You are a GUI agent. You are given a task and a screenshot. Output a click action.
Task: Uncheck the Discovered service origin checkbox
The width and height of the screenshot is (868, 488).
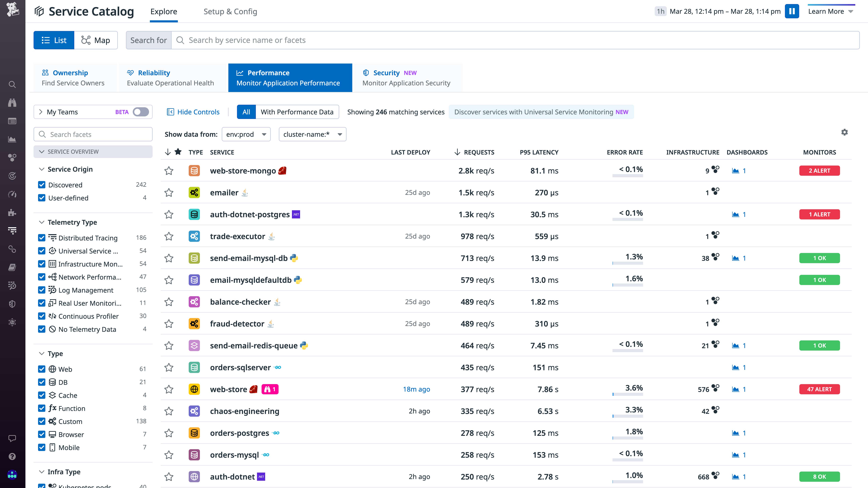coord(42,185)
